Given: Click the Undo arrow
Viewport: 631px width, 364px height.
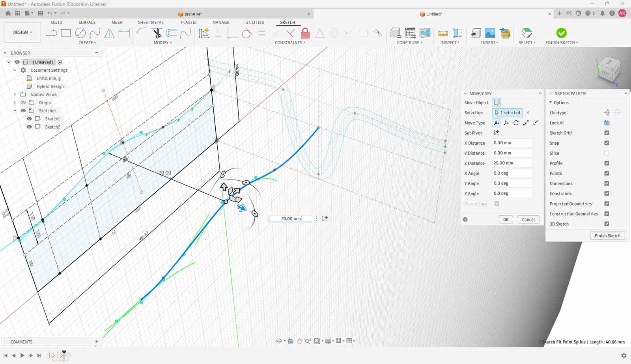Looking at the screenshot, I should pos(50,13).
